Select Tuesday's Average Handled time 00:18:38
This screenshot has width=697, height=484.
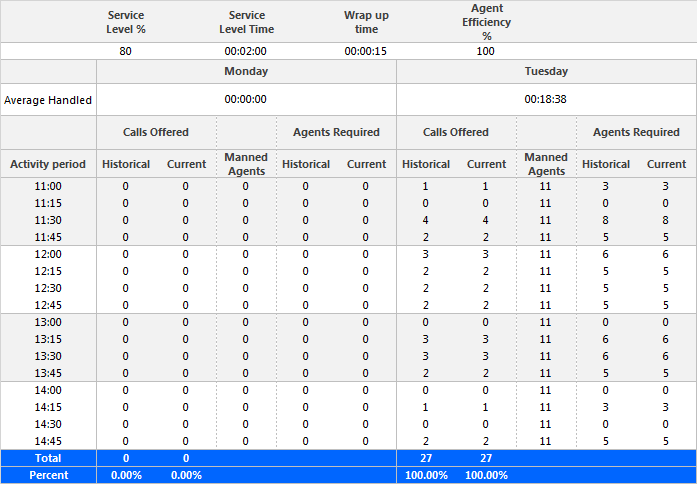545,99
